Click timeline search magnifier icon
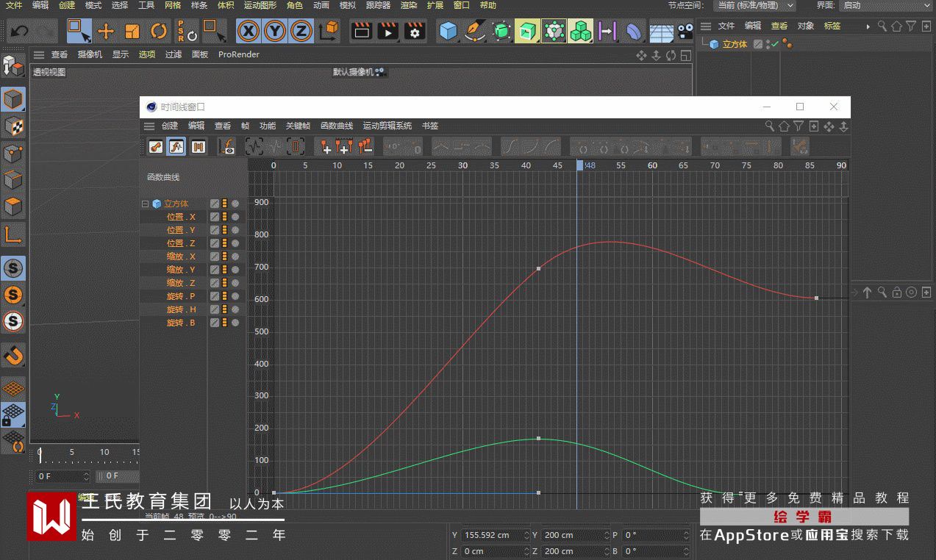The image size is (936, 560). point(770,126)
